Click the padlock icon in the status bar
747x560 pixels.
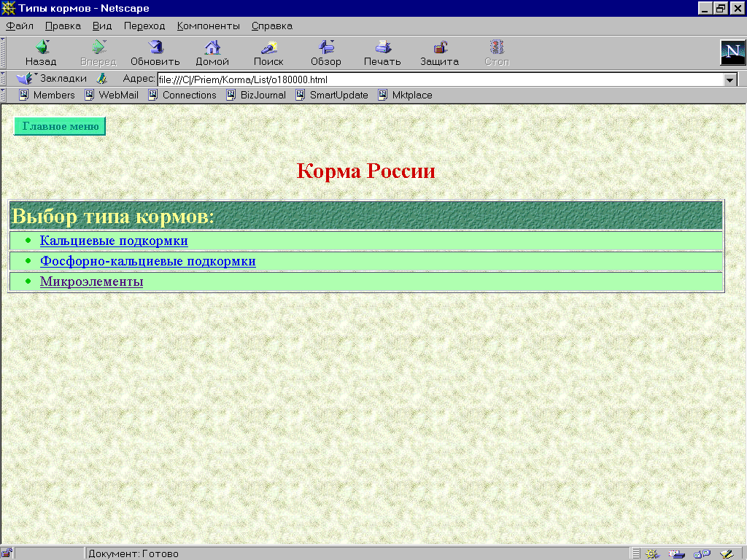(7, 553)
